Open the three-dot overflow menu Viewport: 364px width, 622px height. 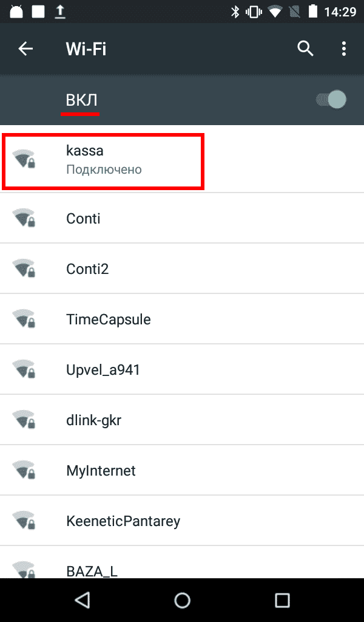coord(343,49)
